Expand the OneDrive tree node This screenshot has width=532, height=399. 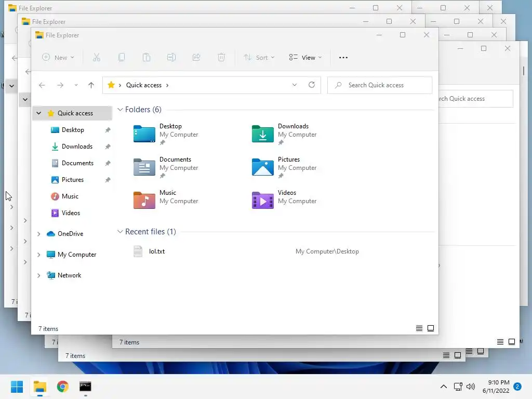click(x=38, y=234)
